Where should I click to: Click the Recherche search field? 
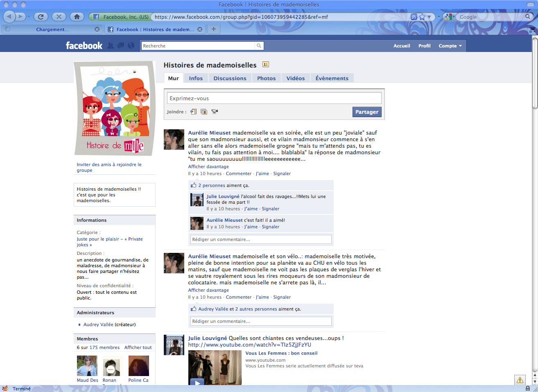tap(198, 46)
